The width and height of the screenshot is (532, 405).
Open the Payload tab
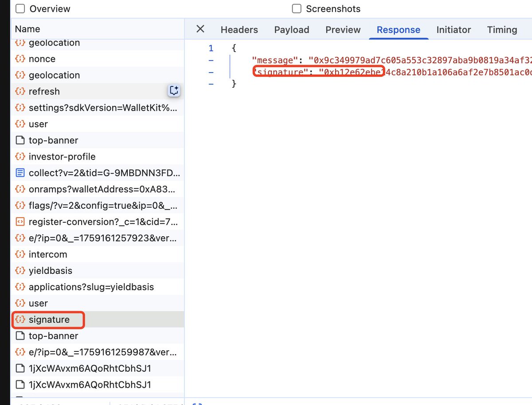[291, 30]
